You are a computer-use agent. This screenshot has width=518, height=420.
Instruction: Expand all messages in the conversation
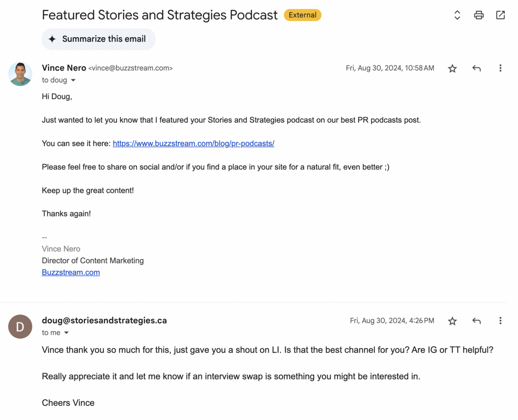pyautogui.click(x=457, y=15)
